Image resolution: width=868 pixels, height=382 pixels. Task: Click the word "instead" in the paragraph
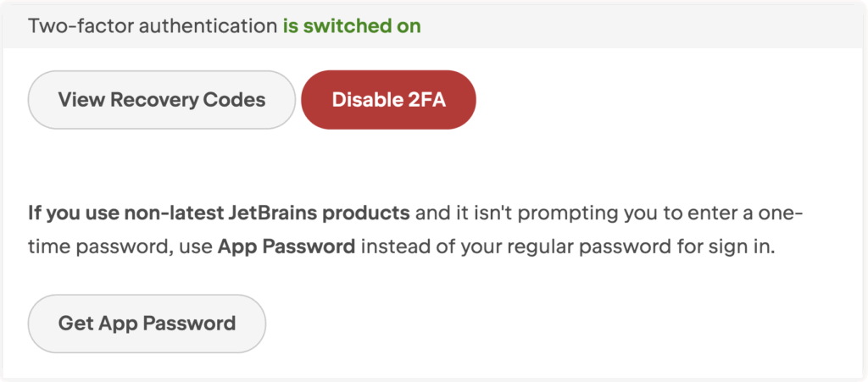(393, 246)
